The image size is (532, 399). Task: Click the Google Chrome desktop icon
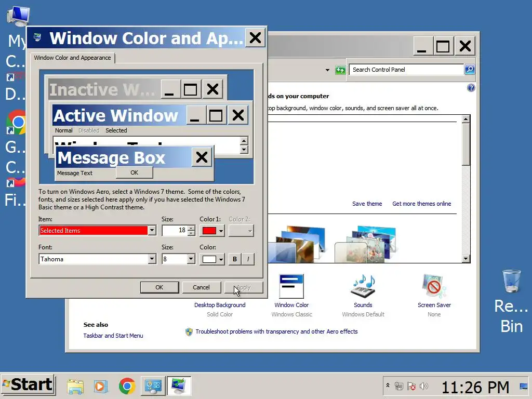16,122
